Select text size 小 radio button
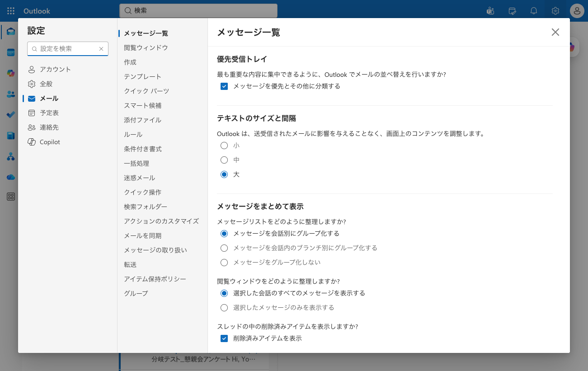 click(224, 146)
